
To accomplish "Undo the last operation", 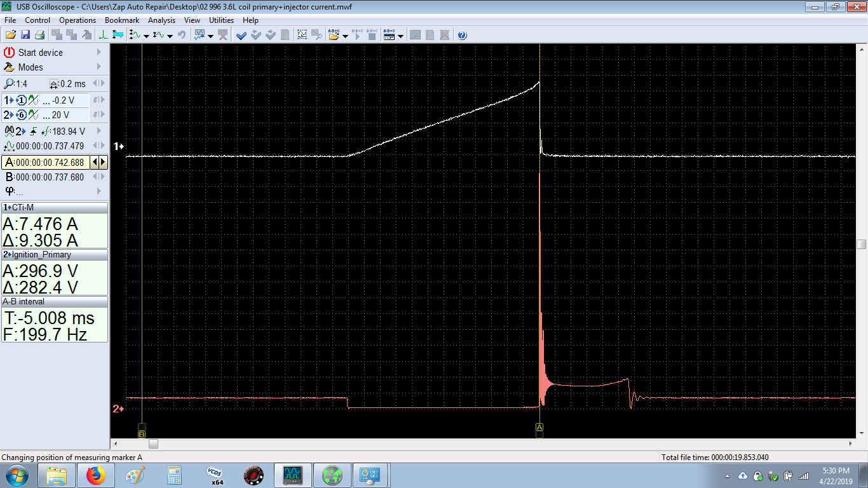I will 182,34.
